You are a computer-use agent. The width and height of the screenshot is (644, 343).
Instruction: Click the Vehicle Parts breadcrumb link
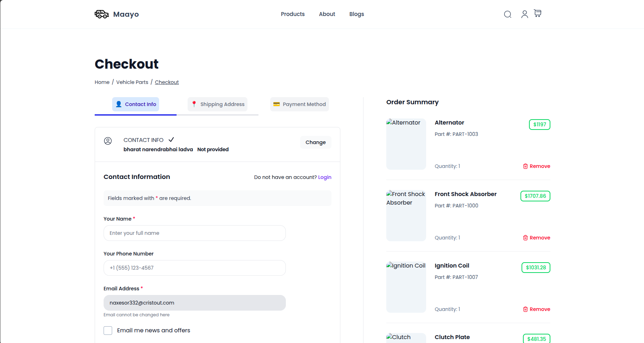point(132,82)
